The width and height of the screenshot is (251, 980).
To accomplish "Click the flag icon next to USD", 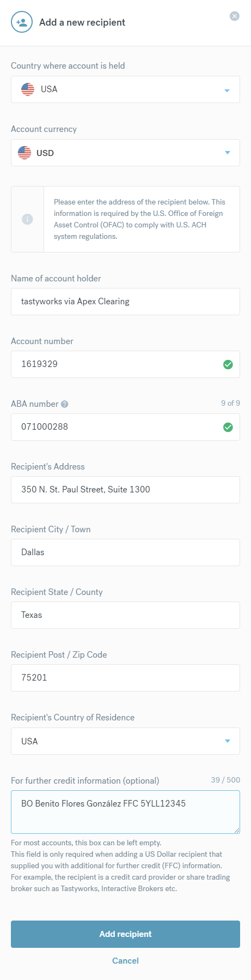I will 25,153.
